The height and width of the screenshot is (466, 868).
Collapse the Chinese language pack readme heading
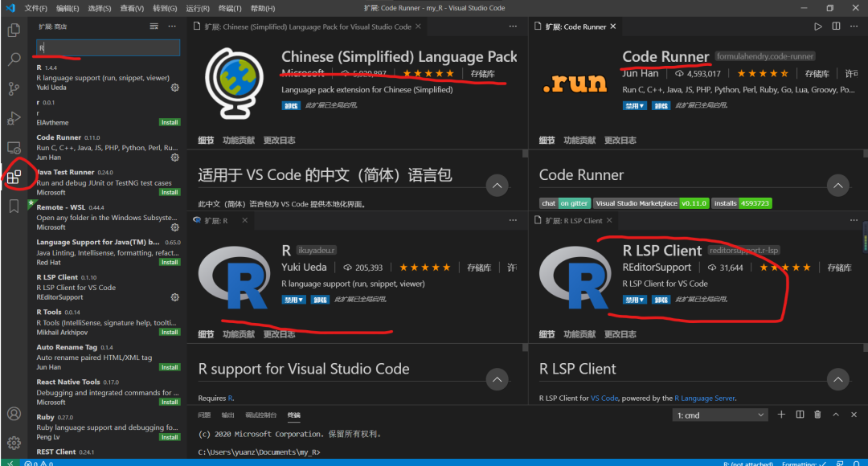497,186
